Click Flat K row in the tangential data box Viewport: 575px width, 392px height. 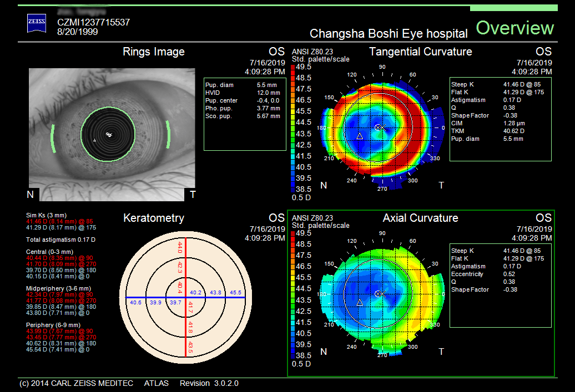click(498, 93)
